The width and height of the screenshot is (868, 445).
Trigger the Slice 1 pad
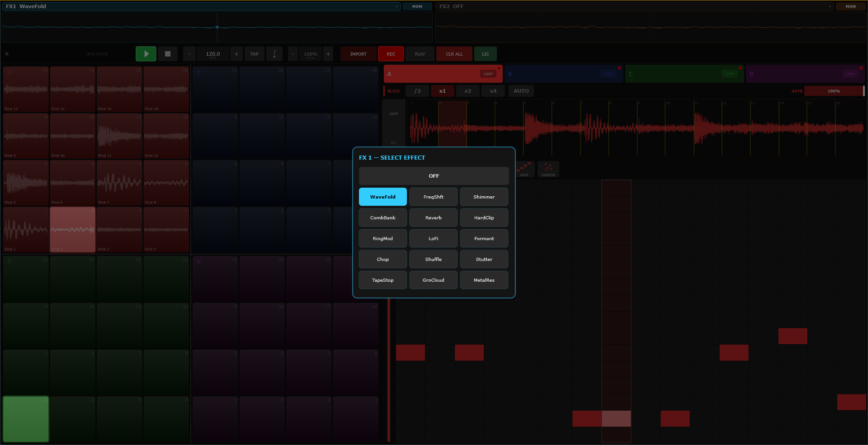point(26,229)
